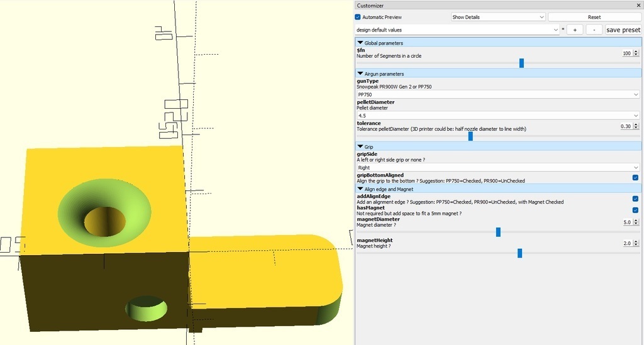
Task: Click the $fn value input field
Action: [627, 53]
